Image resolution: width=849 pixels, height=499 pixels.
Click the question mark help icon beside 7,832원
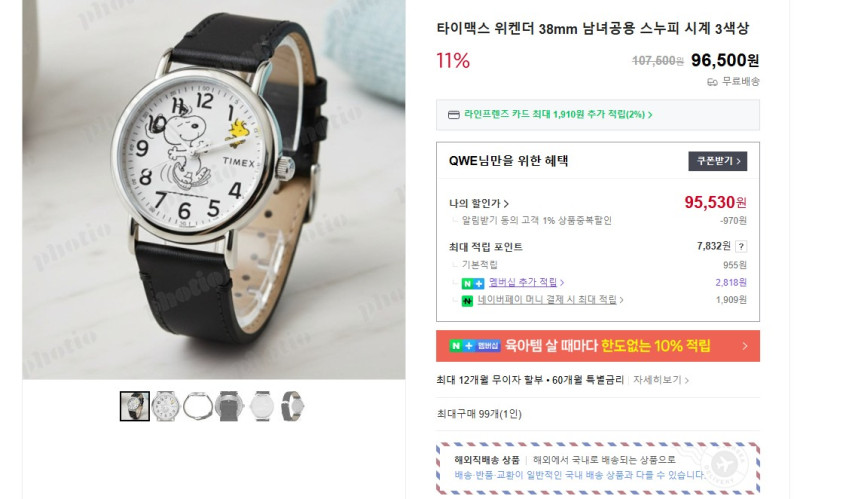click(x=741, y=247)
